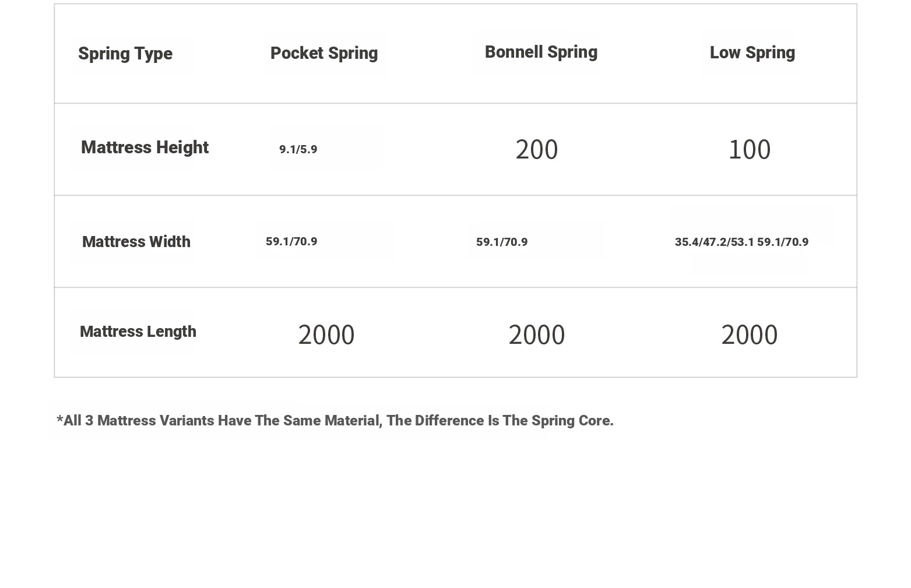Viewport: 911px width, 588px height.
Task: Select the Pocket Spring column header
Action: pos(324,53)
